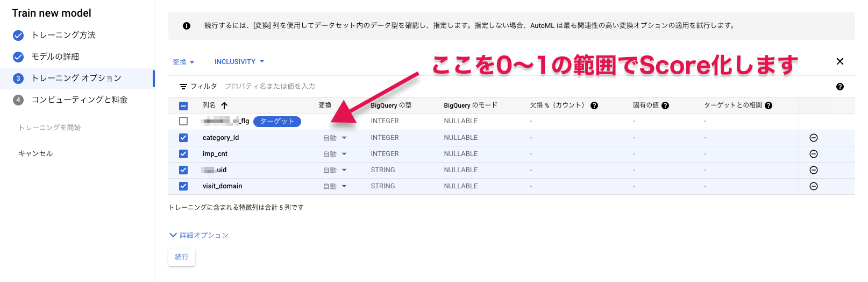
Task: Open the INCLUSIVITY dropdown
Action: pos(239,62)
